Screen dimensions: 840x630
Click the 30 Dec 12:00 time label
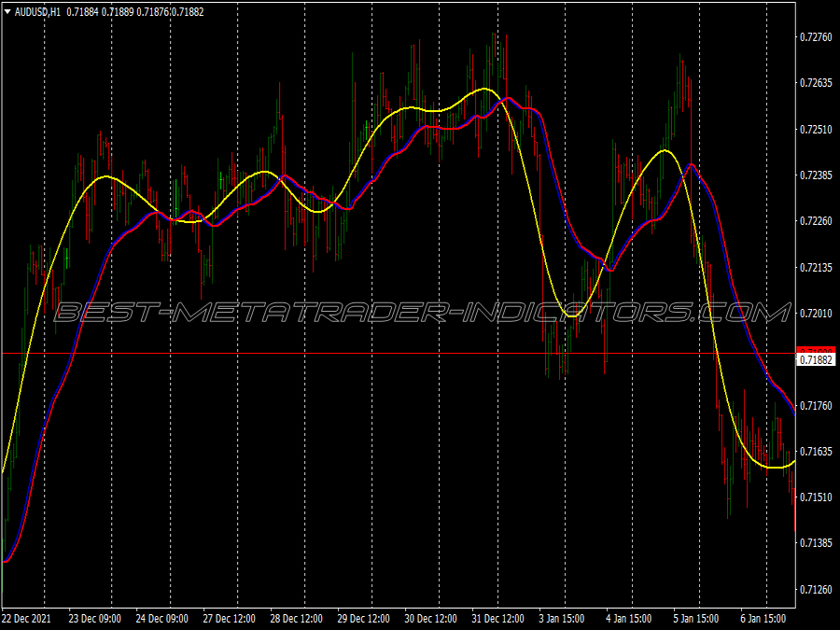click(430, 619)
